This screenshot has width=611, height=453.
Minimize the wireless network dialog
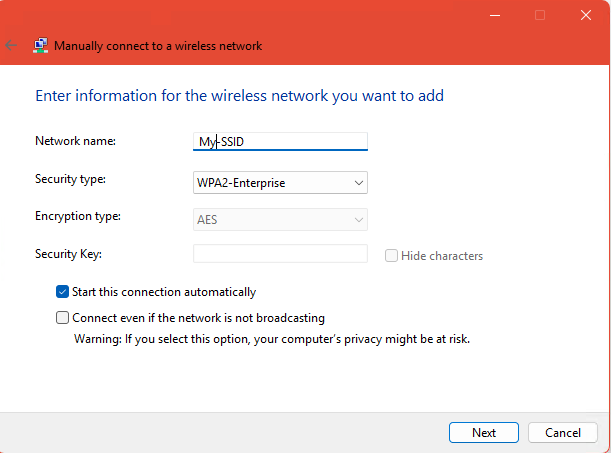click(494, 15)
